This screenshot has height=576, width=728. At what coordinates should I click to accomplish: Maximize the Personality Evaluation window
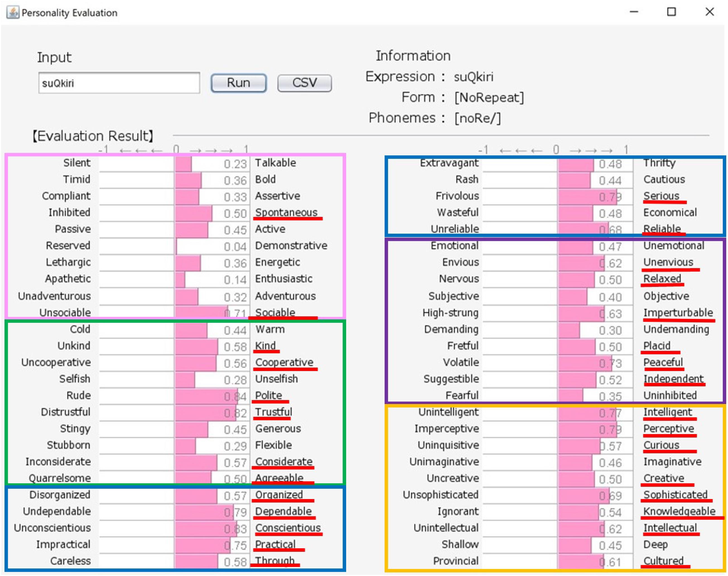[x=671, y=12]
